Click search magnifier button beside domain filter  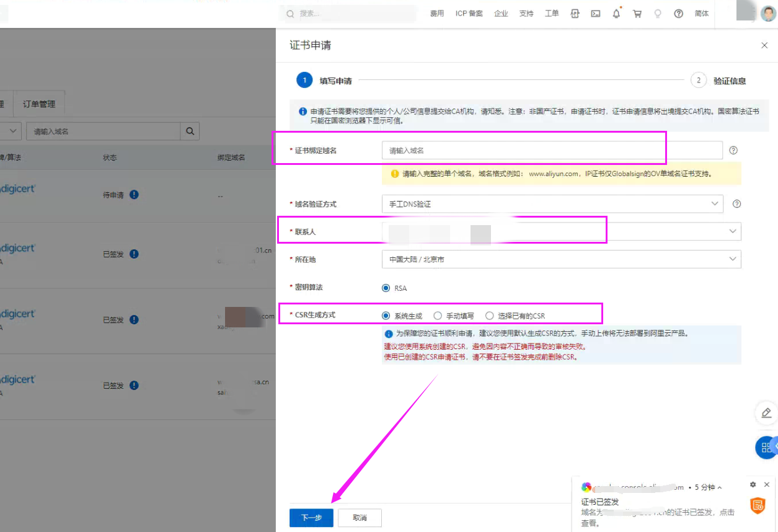coord(190,131)
